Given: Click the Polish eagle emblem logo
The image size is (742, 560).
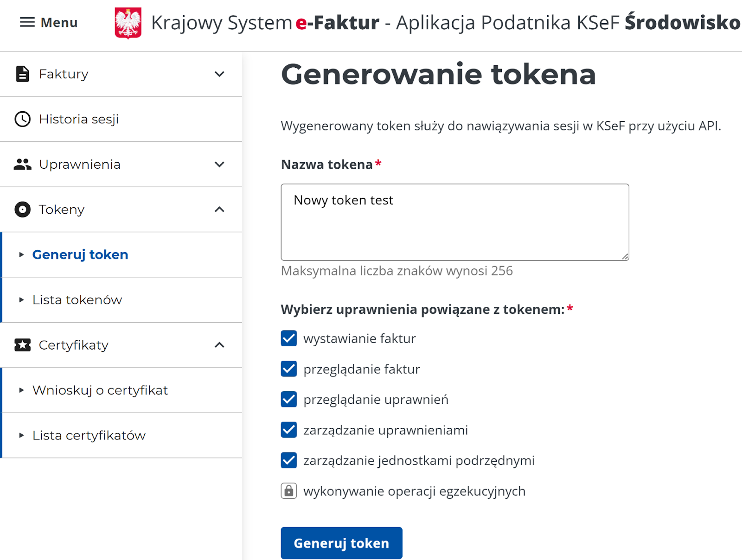Looking at the screenshot, I should click(x=128, y=23).
